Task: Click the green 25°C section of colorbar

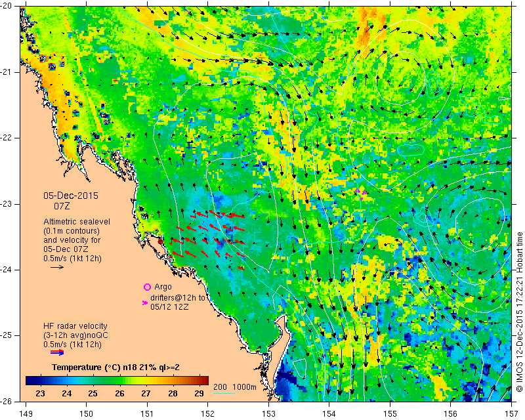Action: click(93, 381)
